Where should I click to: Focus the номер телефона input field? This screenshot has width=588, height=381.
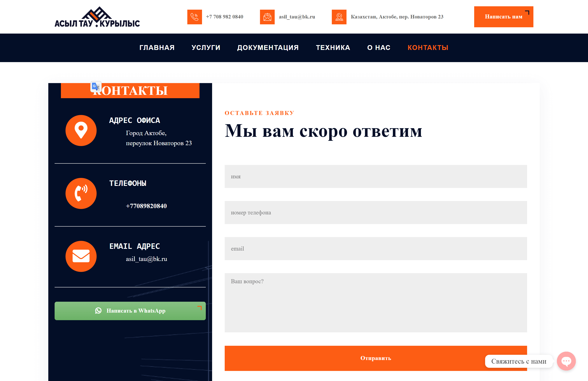(x=375, y=213)
